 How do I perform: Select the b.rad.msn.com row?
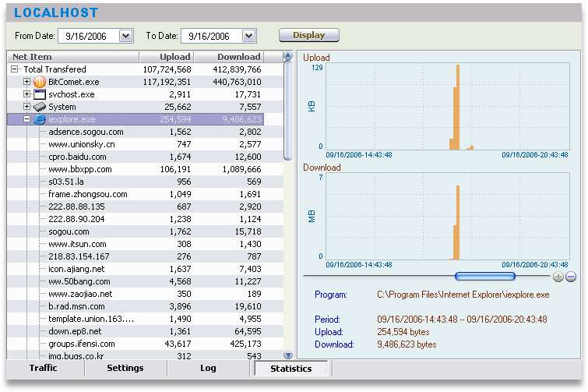point(145,306)
